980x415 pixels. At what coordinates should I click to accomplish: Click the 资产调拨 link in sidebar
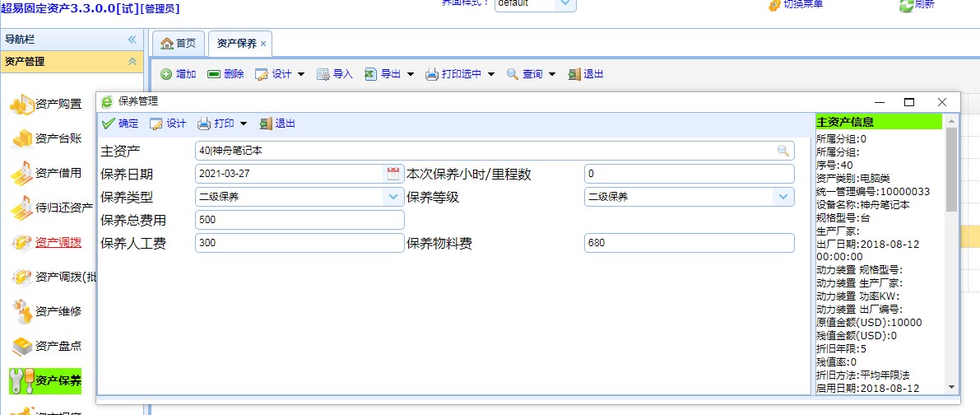pyautogui.click(x=58, y=242)
